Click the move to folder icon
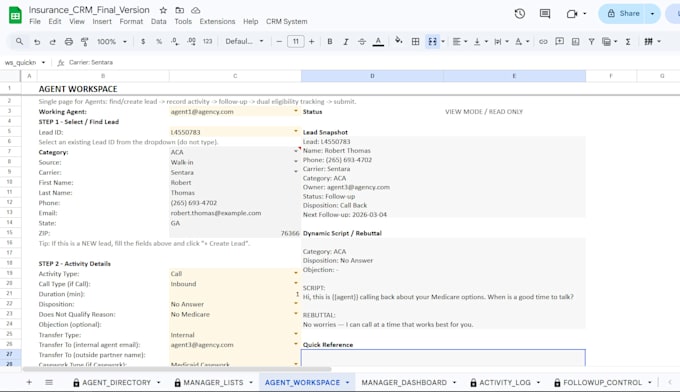This screenshot has width=680, height=392. point(180,10)
